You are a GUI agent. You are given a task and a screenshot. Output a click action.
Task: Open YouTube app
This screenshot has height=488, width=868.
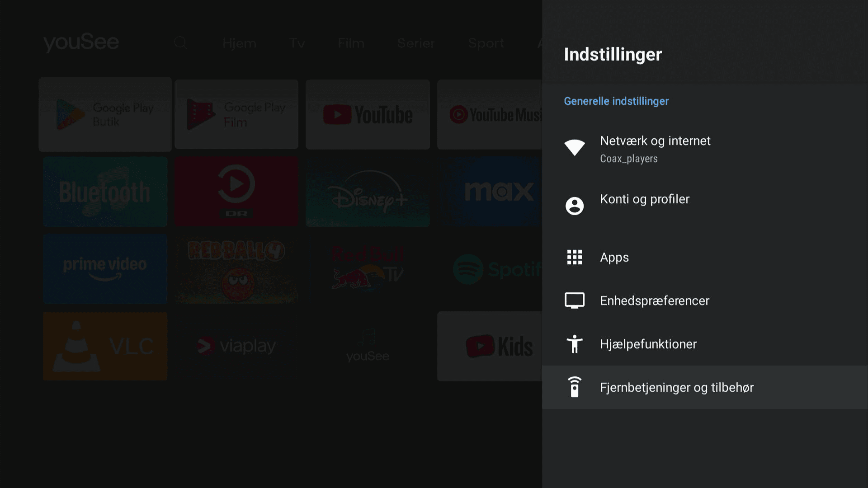[x=367, y=113]
